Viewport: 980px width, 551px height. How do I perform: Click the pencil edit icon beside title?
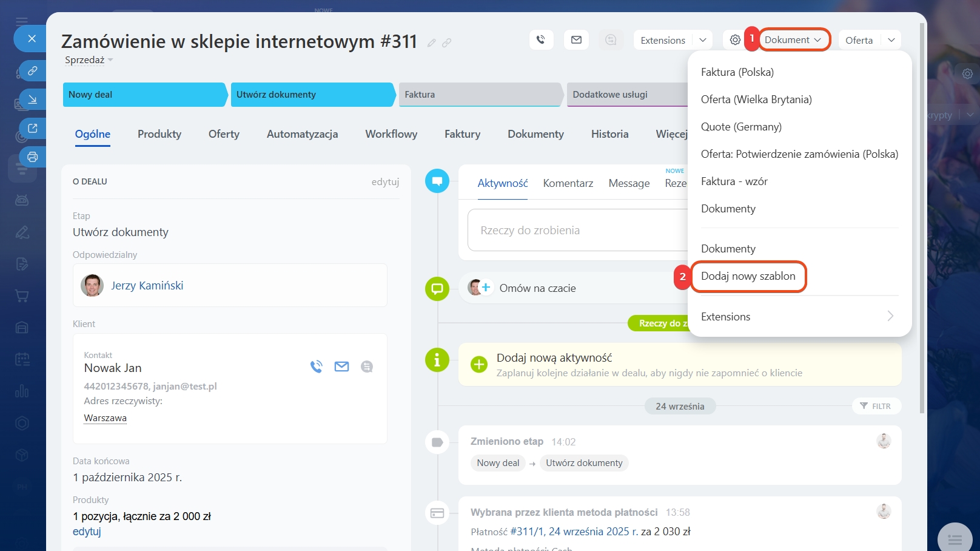click(432, 43)
